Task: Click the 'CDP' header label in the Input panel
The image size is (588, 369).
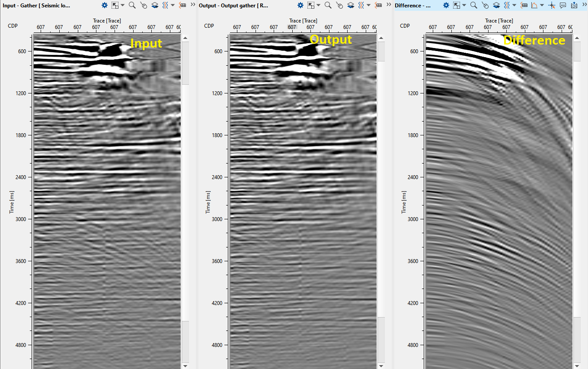Action: [x=13, y=26]
